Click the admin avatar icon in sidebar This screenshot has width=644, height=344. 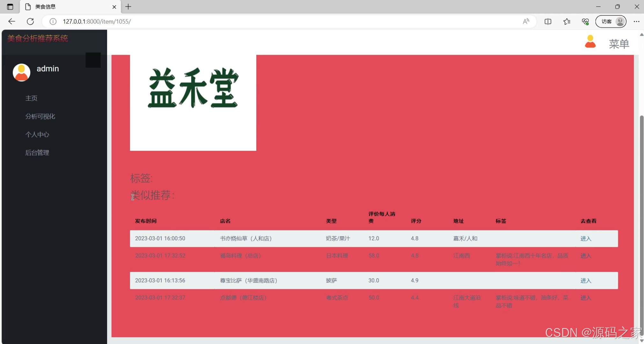pos(21,72)
